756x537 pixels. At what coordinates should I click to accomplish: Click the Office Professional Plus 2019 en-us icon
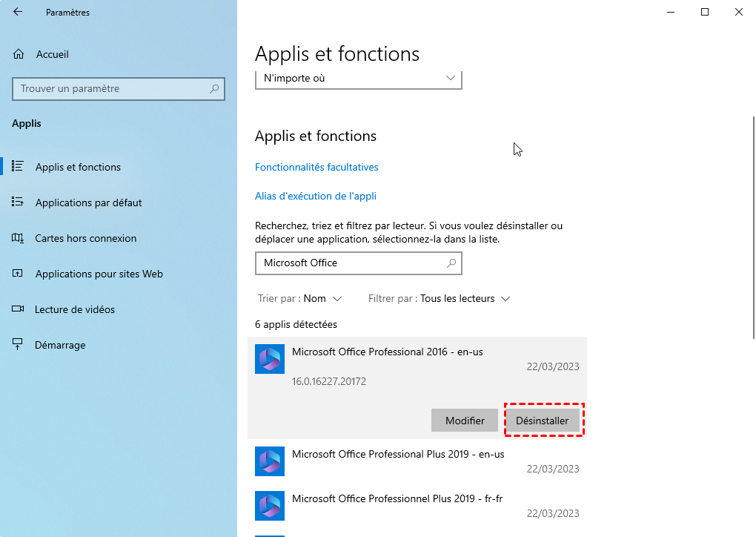[x=269, y=461]
